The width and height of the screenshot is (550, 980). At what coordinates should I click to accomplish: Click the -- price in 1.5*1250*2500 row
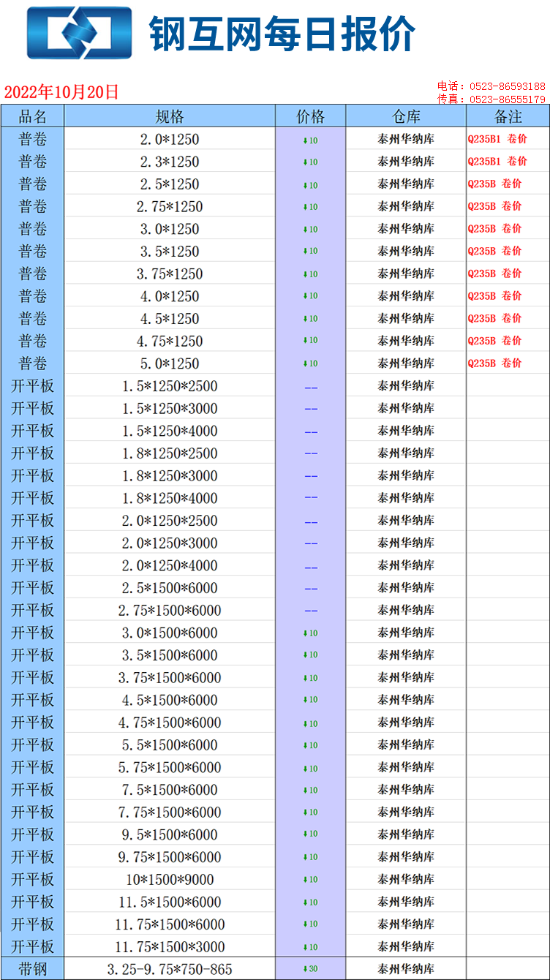click(311, 387)
